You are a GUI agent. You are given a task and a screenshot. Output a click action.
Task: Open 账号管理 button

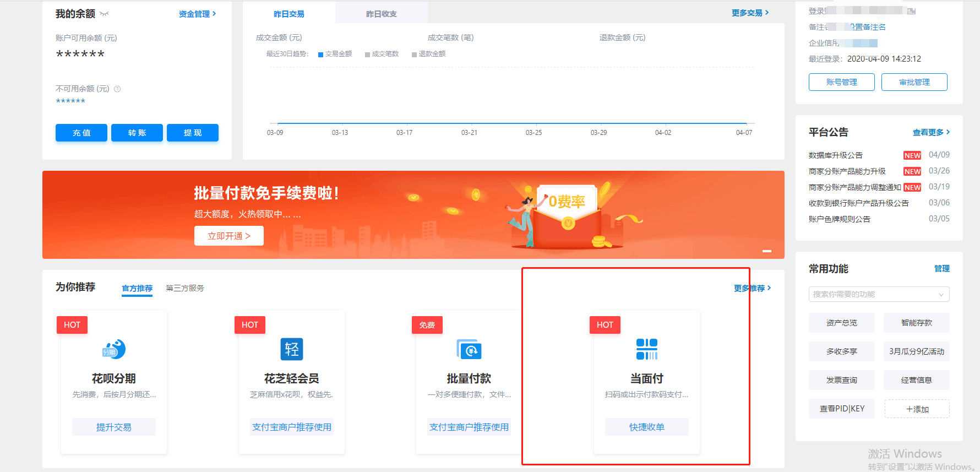coord(842,82)
